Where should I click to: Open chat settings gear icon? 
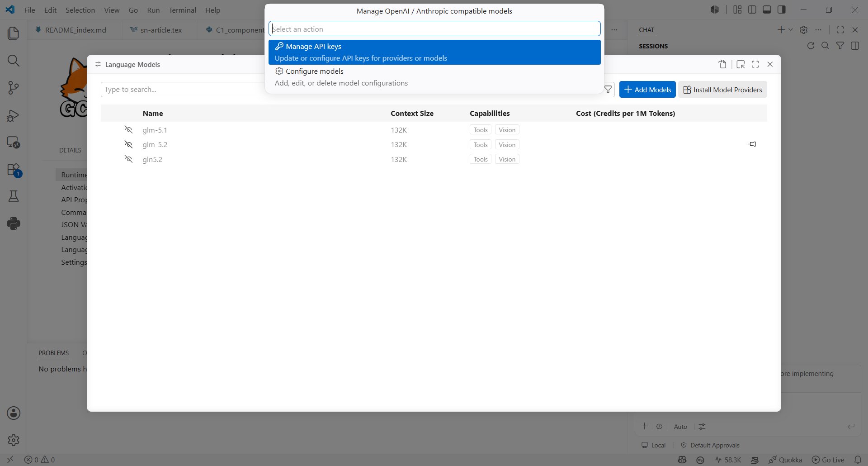803,30
